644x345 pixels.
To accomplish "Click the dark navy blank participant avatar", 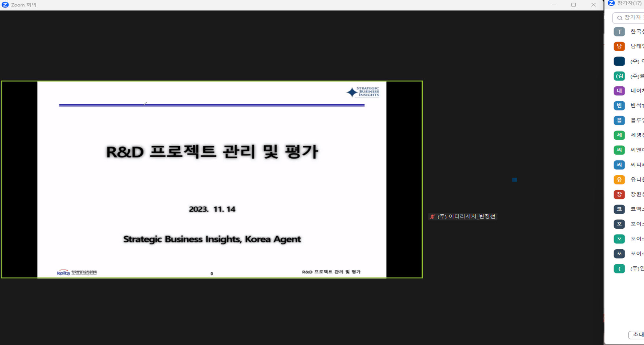I will pos(619,61).
